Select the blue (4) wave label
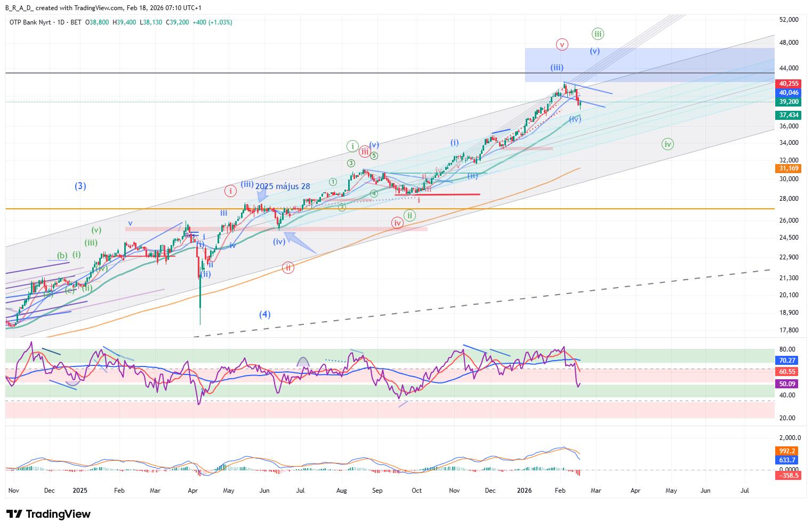Image resolution: width=812 pixels, height=530 pixels. point(265,314)
